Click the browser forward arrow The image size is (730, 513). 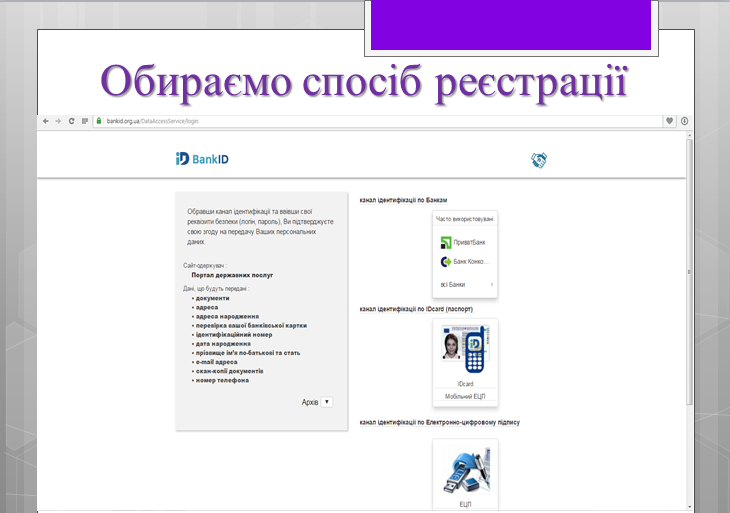[58, 121]
